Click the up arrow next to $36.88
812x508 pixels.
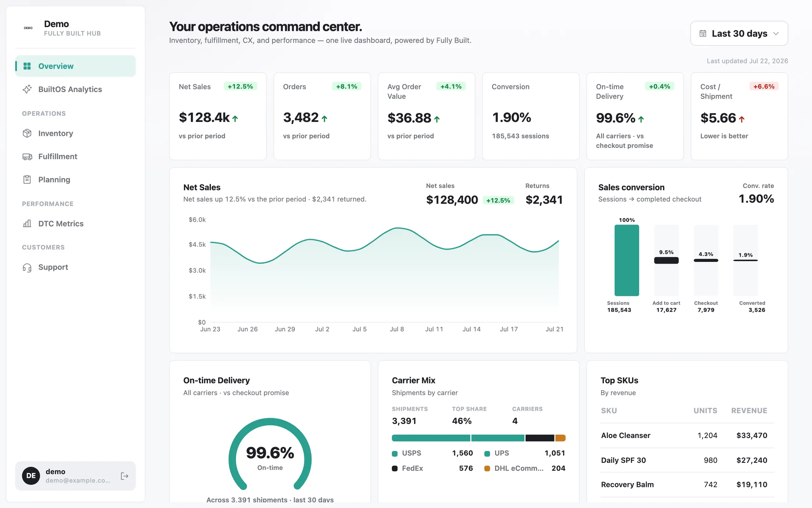coord(437,119)
